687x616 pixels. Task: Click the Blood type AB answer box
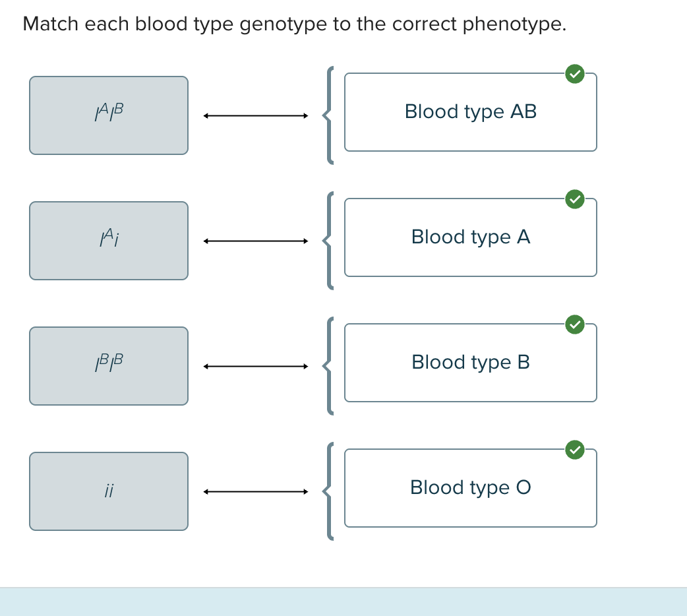tap(470, 112)
